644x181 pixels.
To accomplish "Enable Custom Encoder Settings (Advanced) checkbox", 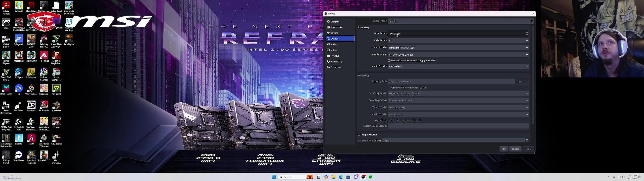I will tap(389, 61).
